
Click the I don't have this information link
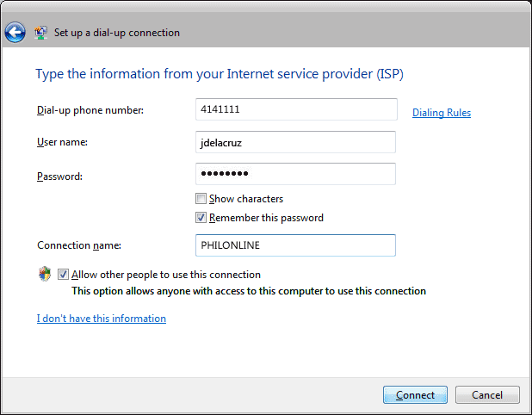(x=102, y=319)
